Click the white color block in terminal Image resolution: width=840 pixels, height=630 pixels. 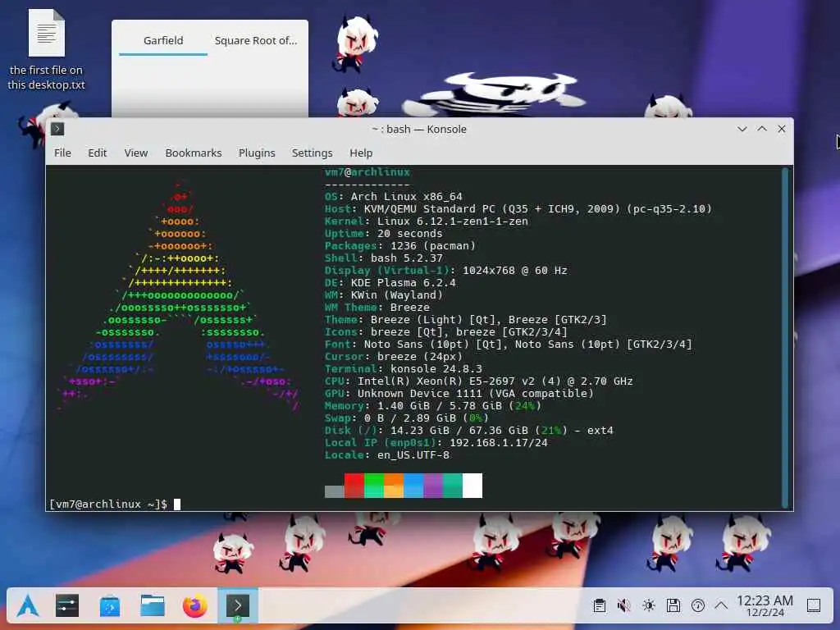pyautogui.click(x=472, y=486)
